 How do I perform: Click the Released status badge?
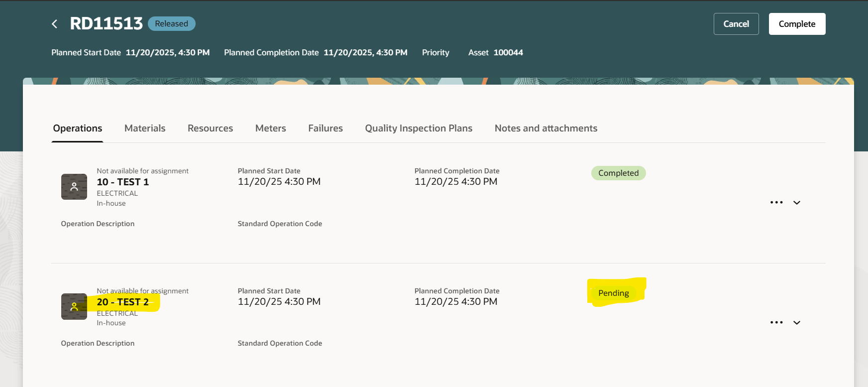click(172, 23)
